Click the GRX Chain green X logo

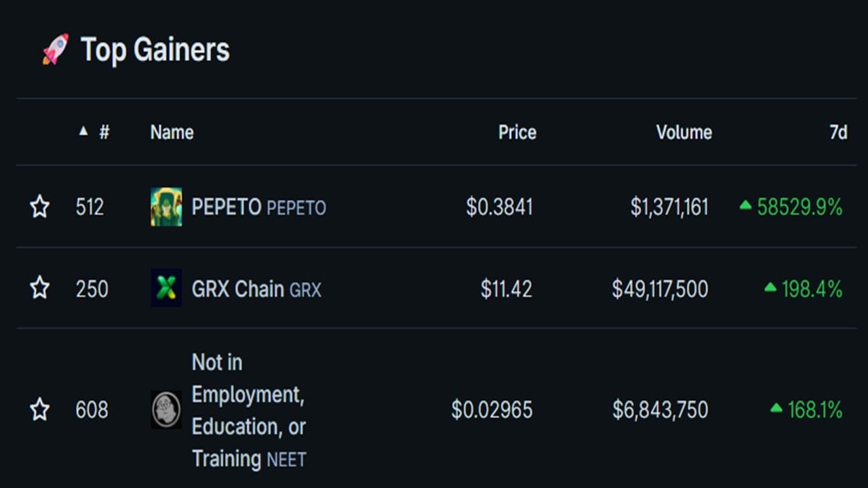(x=166, y=288)
